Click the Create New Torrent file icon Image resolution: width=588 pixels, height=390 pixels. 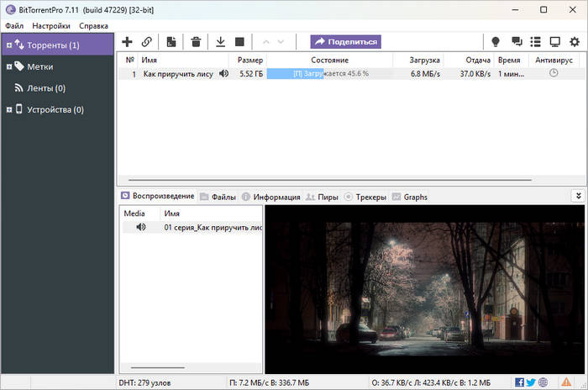coord(171,41)
